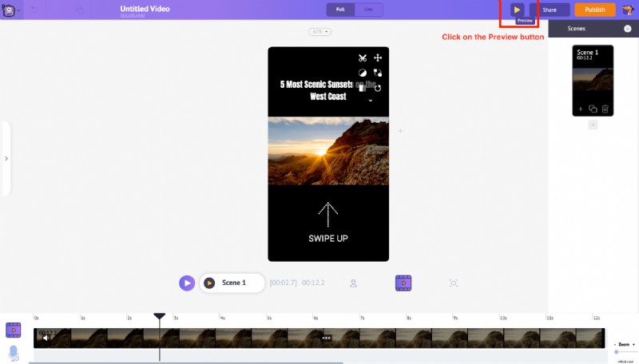639x364 pixels.
Task: Click the 10s mark on timeline ruler
Action: pyautogui.click(x=503, y=318)
